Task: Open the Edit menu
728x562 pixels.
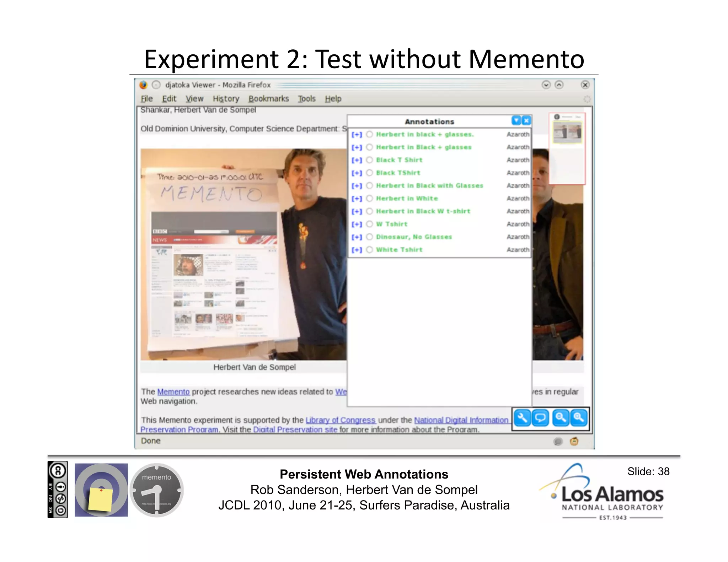Action: [x=169, y=99]
